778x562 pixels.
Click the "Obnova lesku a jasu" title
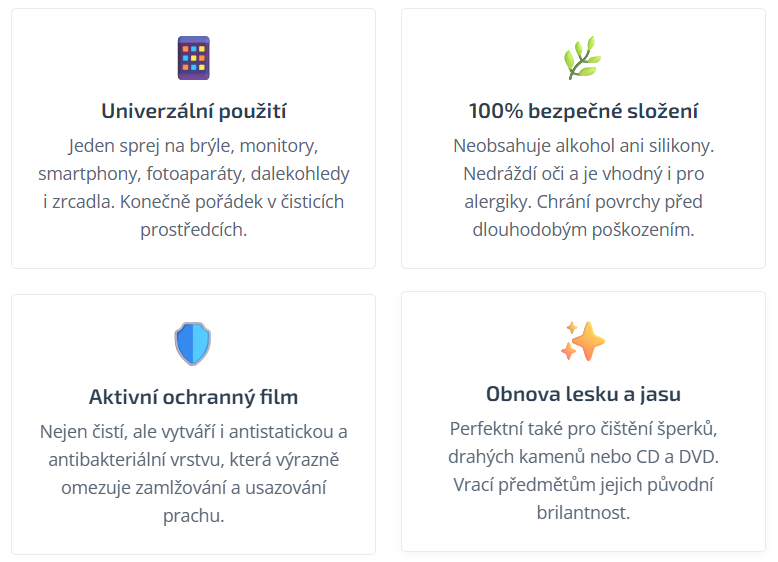[x=583, y=394]
